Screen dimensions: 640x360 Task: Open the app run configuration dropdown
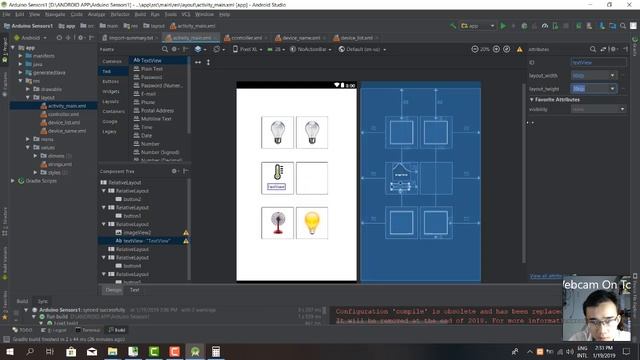[478, 26]
